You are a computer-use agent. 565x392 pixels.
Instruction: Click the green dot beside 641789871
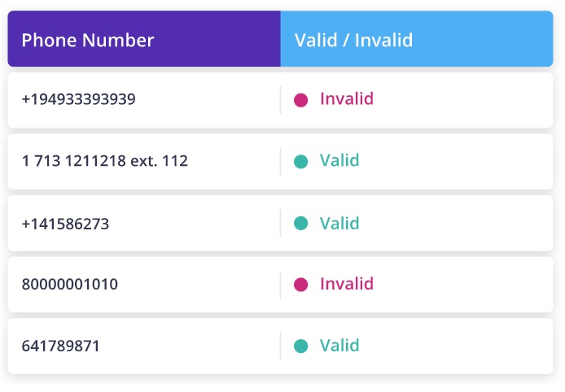pyautogui.click(x=300, y=346)
